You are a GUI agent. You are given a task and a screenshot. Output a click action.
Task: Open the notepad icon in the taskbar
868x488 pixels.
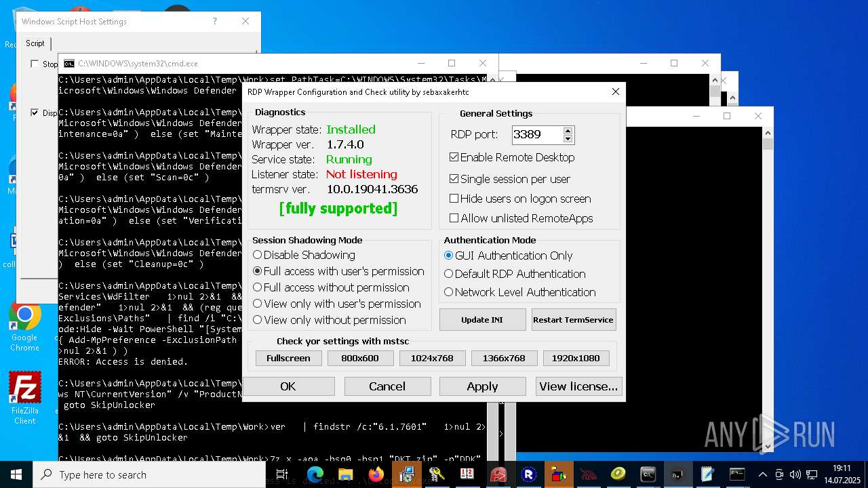[707, 474]
